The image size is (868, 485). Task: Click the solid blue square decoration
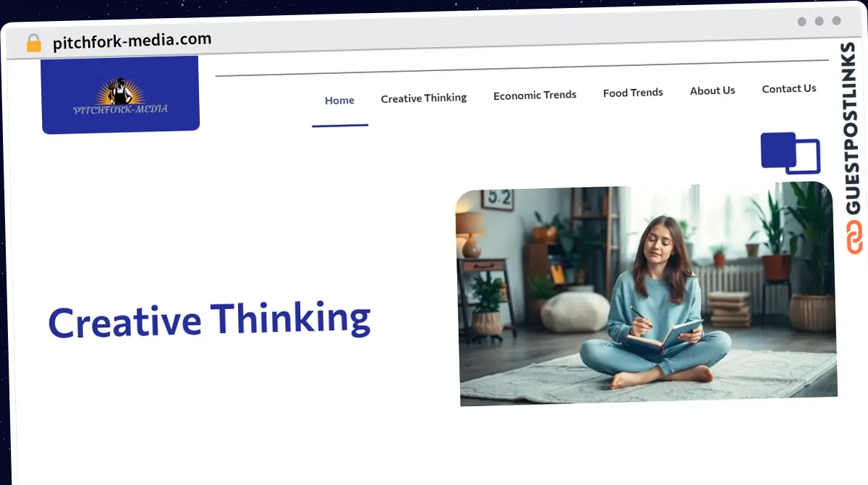click(778, 150)
